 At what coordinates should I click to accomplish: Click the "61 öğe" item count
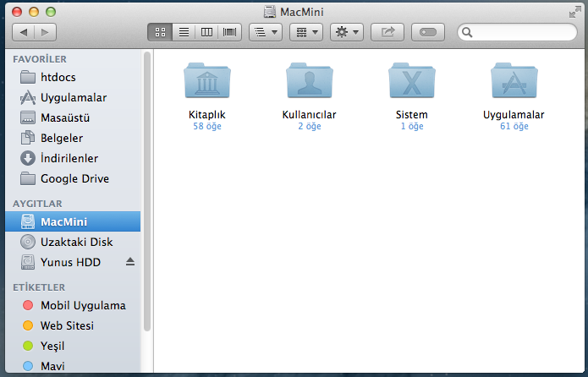pyautogui.click(x=514, y=126)
